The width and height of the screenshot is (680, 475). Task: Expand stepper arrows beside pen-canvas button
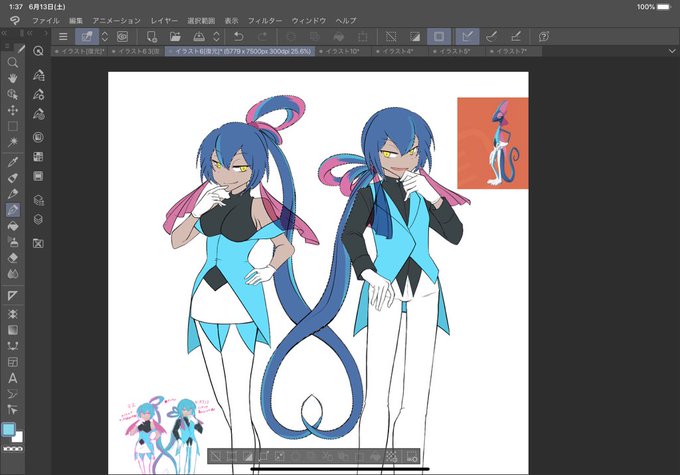point(105,36)
